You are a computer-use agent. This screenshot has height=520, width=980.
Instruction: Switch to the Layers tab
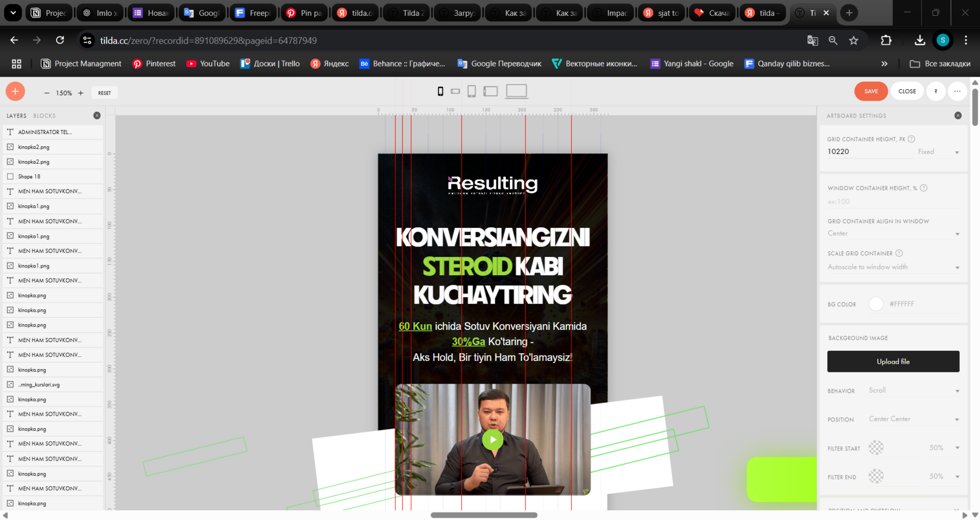tap(16, 116)
